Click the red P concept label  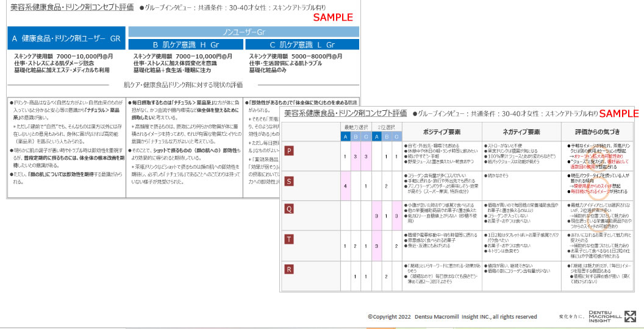pyautogui.click(x=289, y=151)
